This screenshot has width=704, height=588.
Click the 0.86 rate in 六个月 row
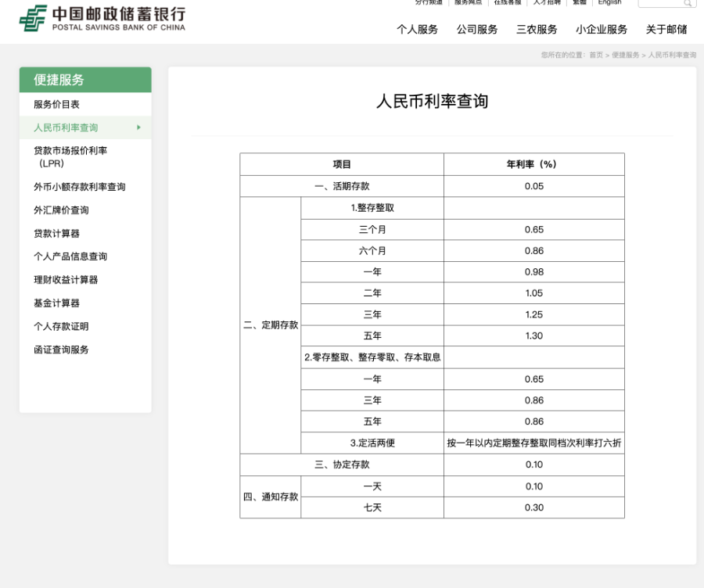tap(533, 251)
